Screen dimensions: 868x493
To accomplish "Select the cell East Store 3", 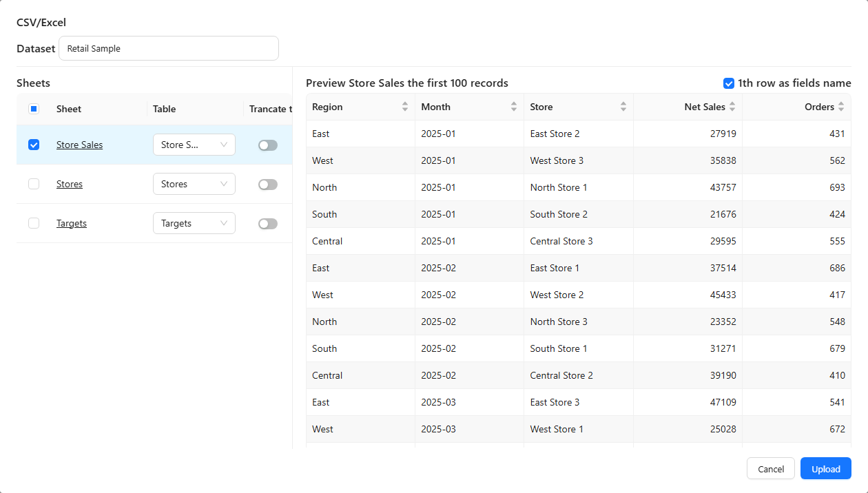I will [579, 402].
